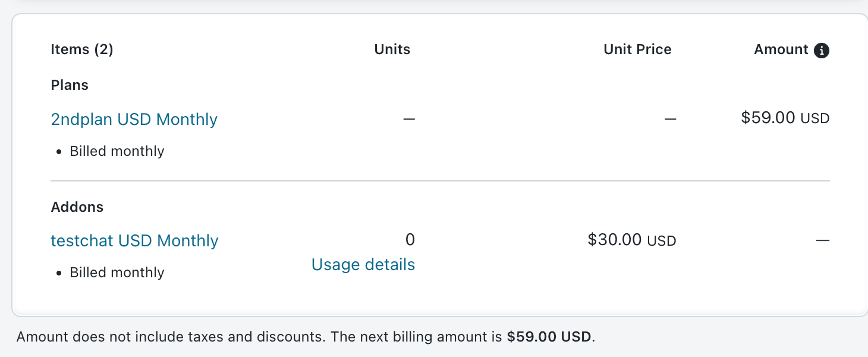Viewport: 868px width, 357px height.
Task: Click the dash in the 2ndplan Units cell
Action: coord(409,118)
